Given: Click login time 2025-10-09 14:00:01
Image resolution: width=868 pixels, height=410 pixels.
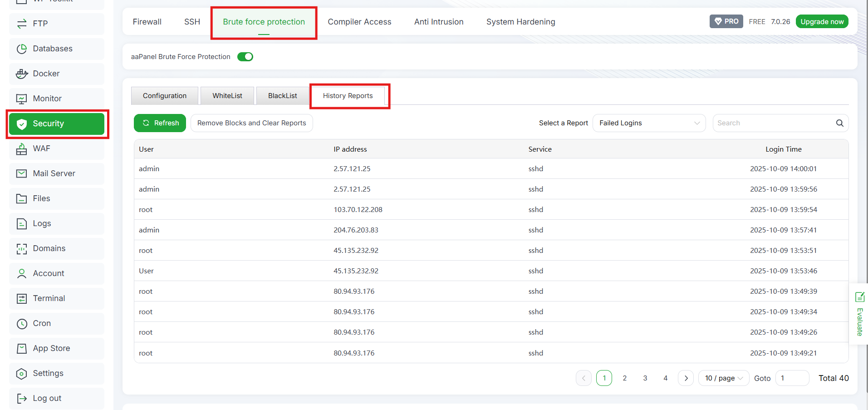Looking at the screenshot, I should point(784,169).
